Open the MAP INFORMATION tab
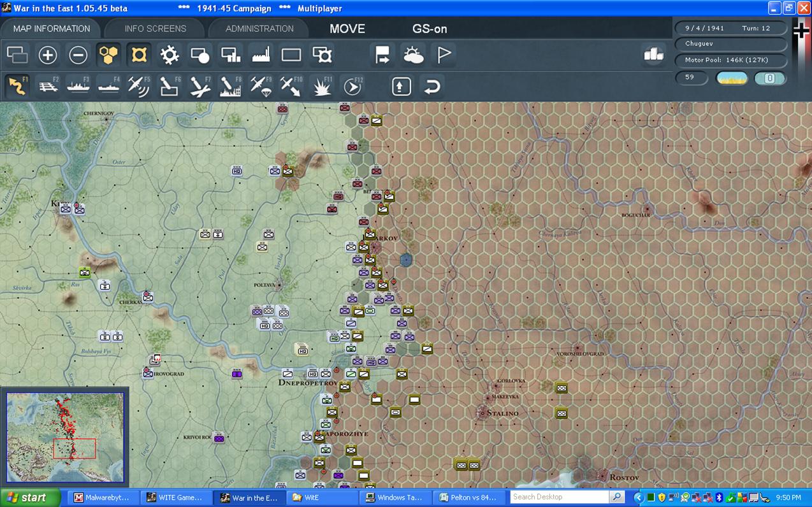The image size is (812, 507). [x=52, y=29]
